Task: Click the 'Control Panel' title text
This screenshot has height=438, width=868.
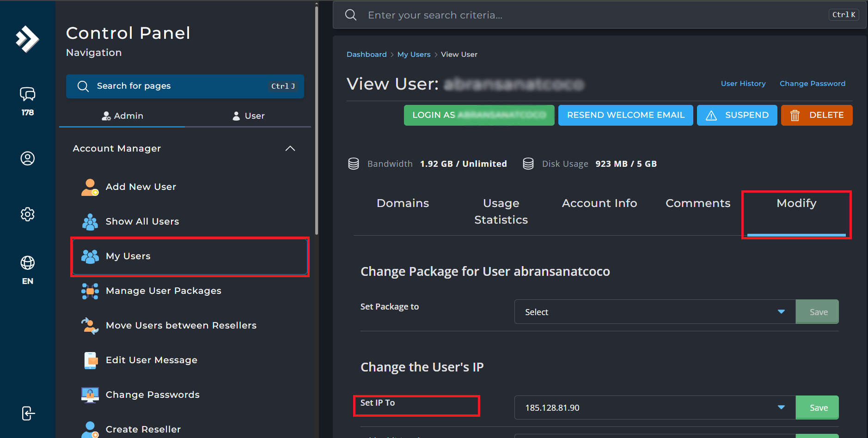Action: coord(128,33)
